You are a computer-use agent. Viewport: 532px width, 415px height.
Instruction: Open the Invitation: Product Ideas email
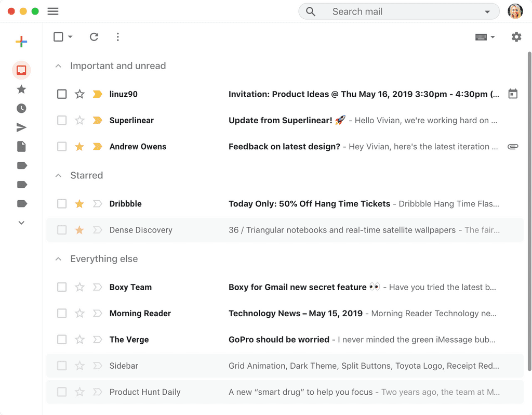(285, 94)
